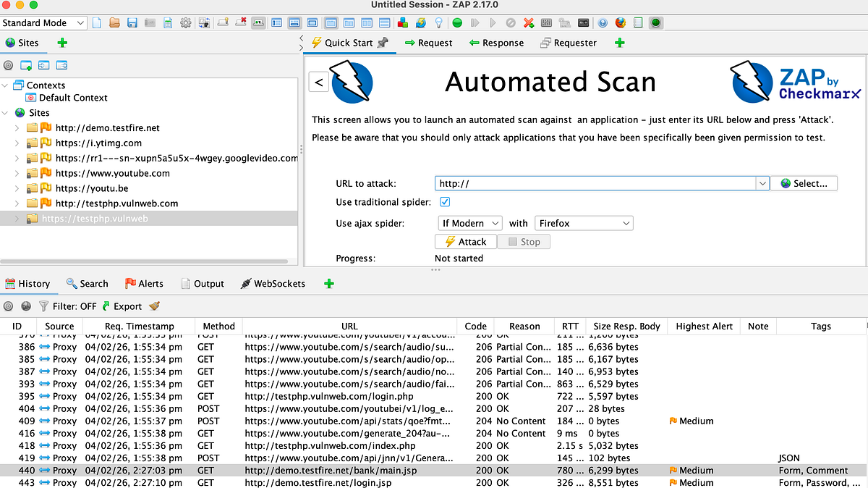Viewport: 868px width, 488px height.
Task: Collapse the Contexts tree node
Action: coord(6,85)
